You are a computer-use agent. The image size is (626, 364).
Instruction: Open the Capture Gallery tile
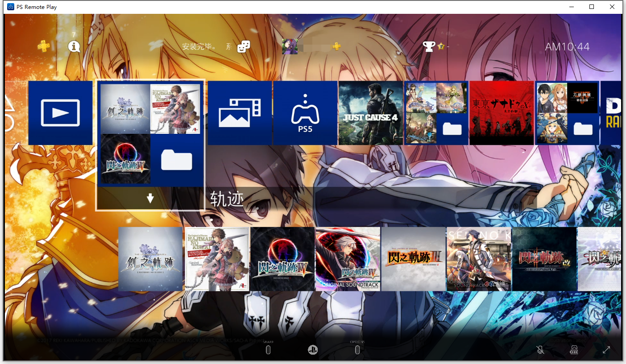pyautogui.click(x=240, y=113)
